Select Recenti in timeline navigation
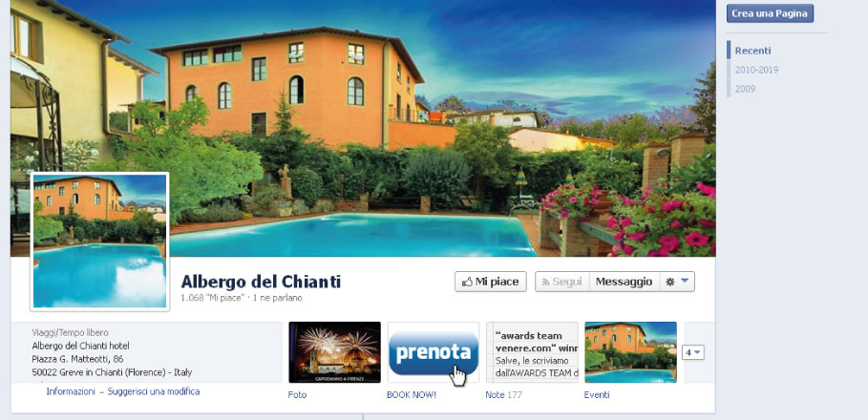 (x=752, y=51)
